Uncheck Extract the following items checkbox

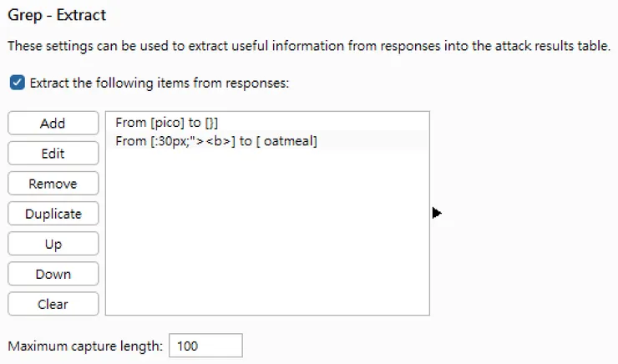tap(17, 83)
